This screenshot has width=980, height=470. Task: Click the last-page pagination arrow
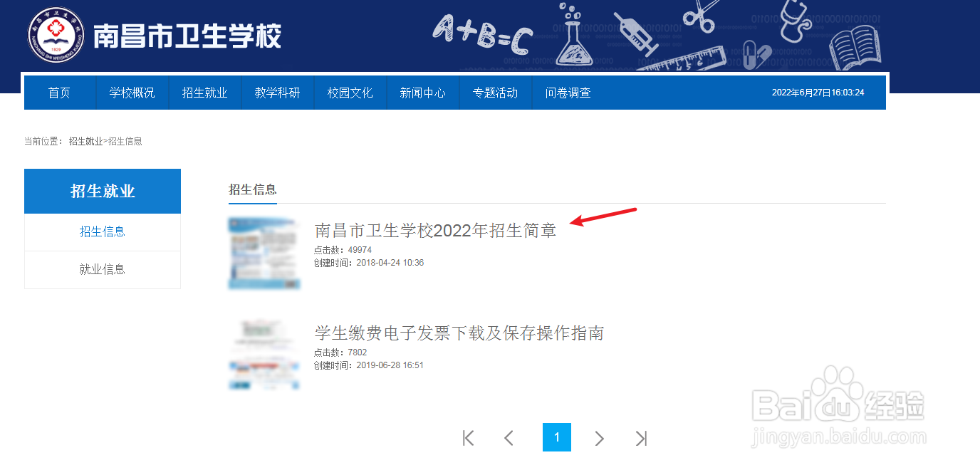[x=640, y=437]
